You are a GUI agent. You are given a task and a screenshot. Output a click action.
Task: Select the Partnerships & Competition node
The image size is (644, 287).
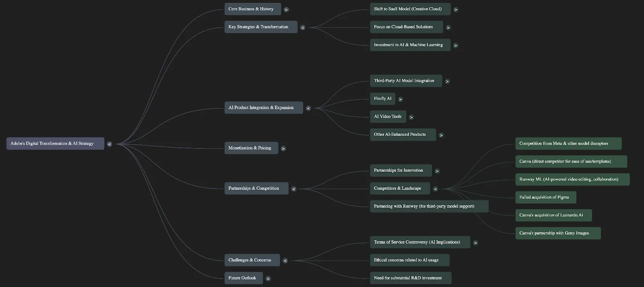(256, 188)
